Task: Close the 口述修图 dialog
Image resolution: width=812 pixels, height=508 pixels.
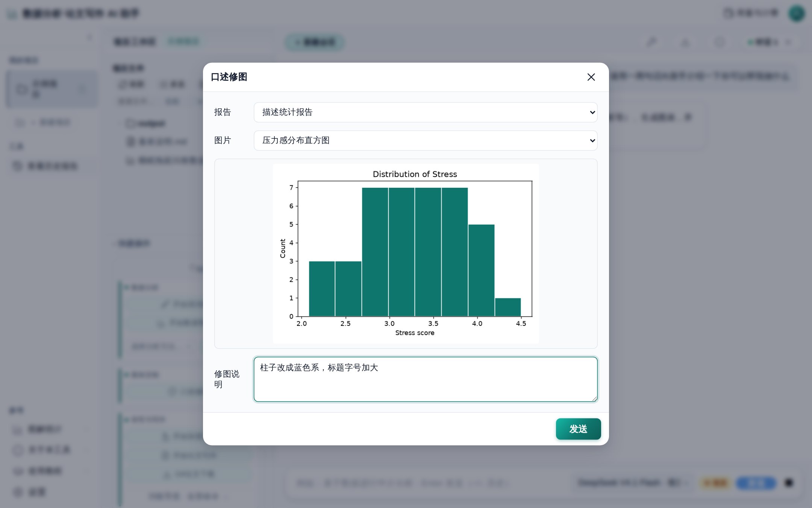Action: pos(591,77)
